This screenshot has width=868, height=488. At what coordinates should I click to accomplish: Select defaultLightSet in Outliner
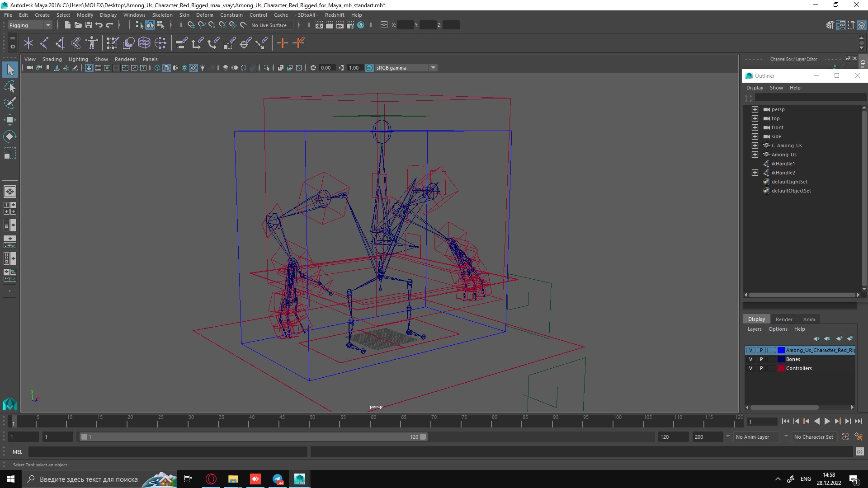(789, 182)
